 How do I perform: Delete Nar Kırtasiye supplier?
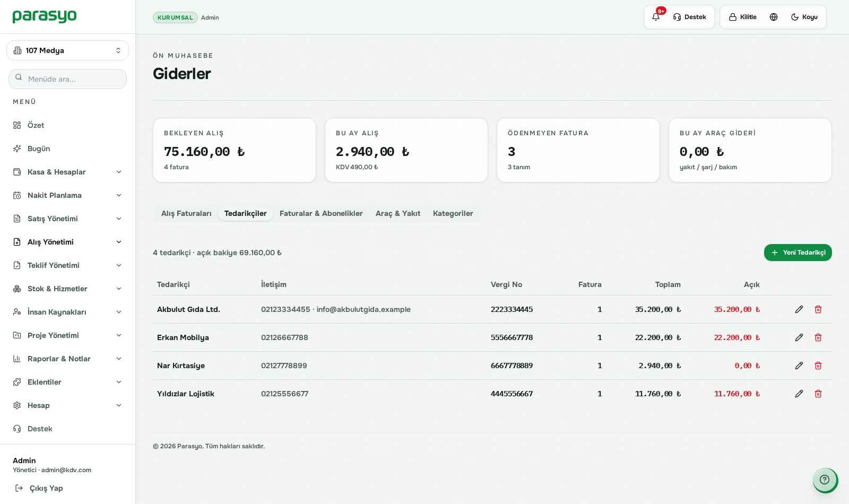coord(818,366)
